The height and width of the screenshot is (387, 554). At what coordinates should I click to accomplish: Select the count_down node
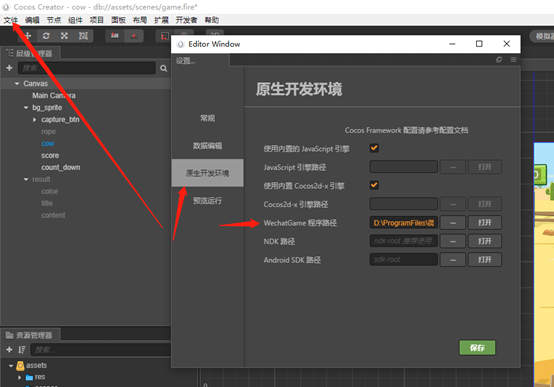click(x=61, y=167)
